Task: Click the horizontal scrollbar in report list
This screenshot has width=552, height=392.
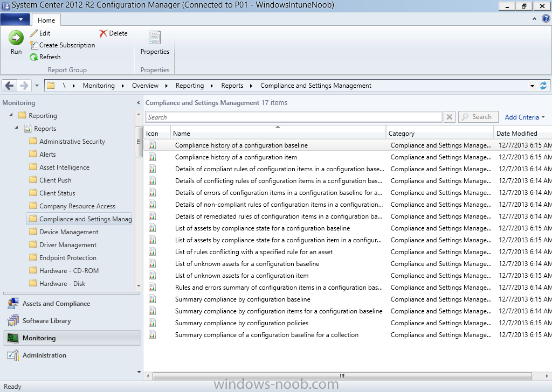Action: pos(342,376)
